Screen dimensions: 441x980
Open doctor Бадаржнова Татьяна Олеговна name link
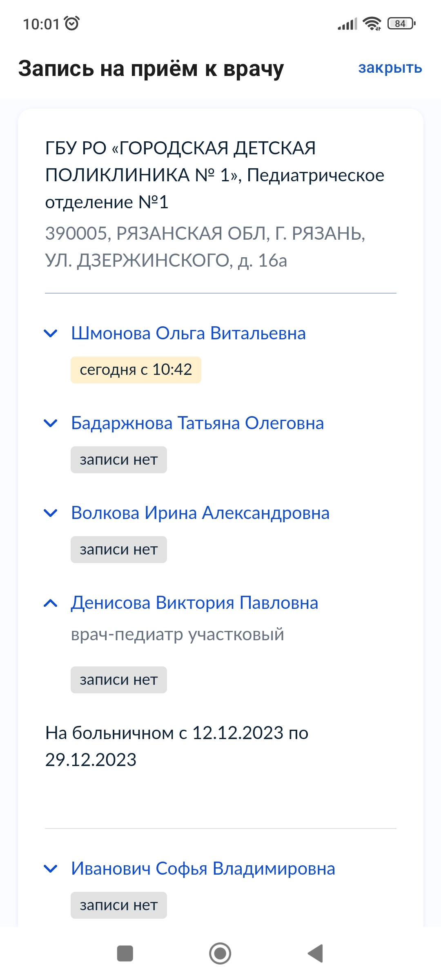tap(197, 423)
